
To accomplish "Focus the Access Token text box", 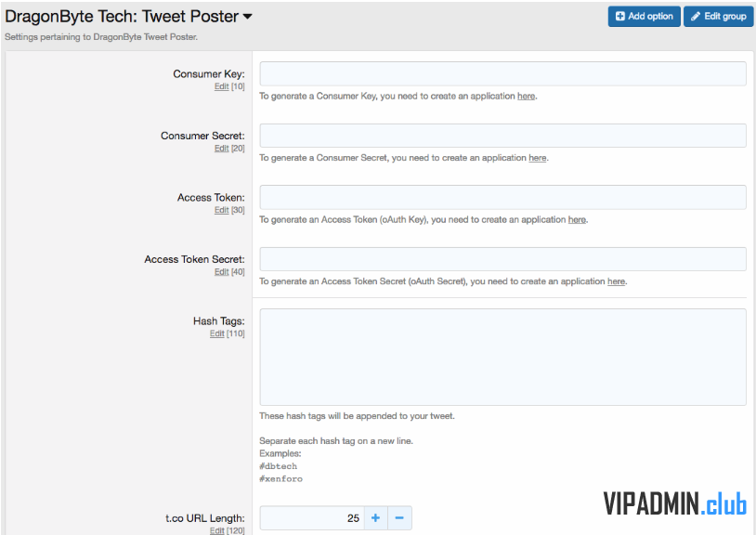I will (x=502, y=197).
